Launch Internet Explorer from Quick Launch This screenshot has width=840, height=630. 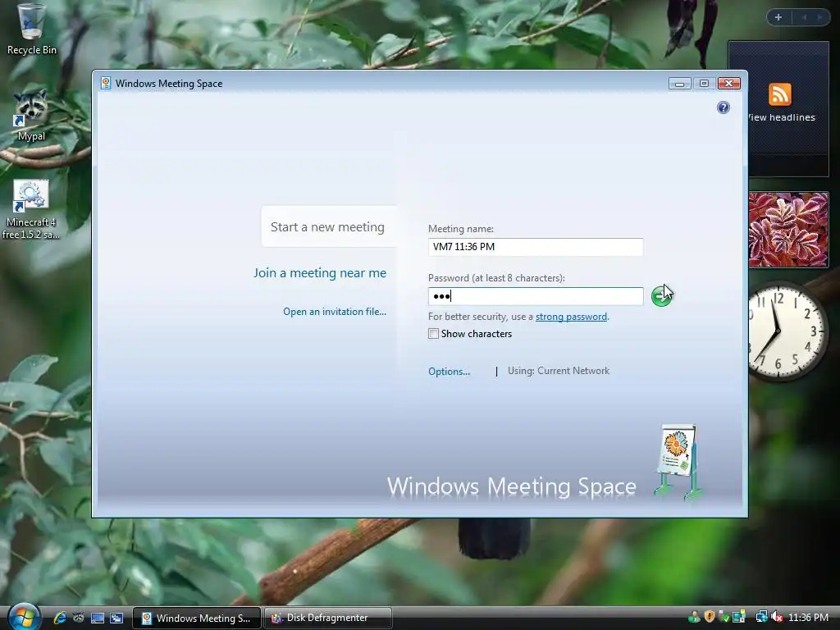[60, 618]
